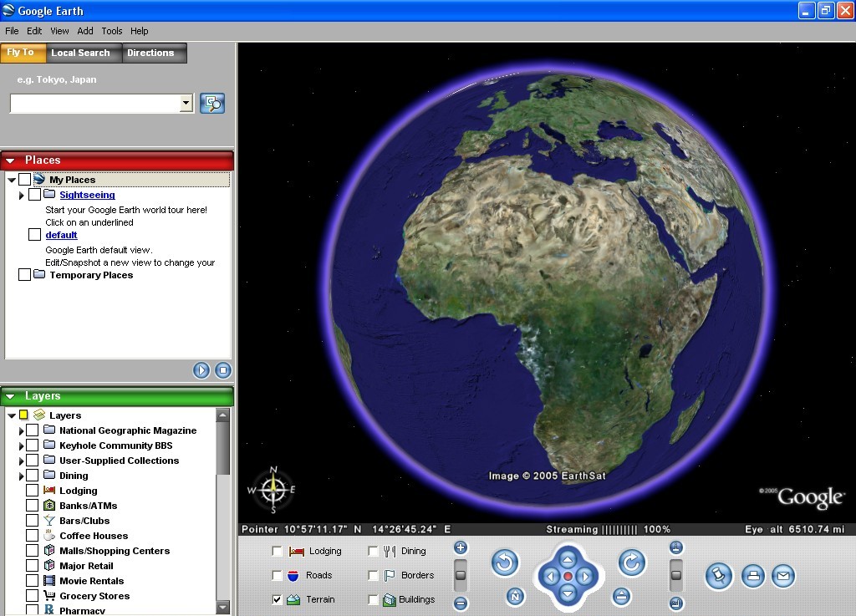Click the Sightseeing link
856x616 pixels.
pyautogui.click(x=87, y=195)
